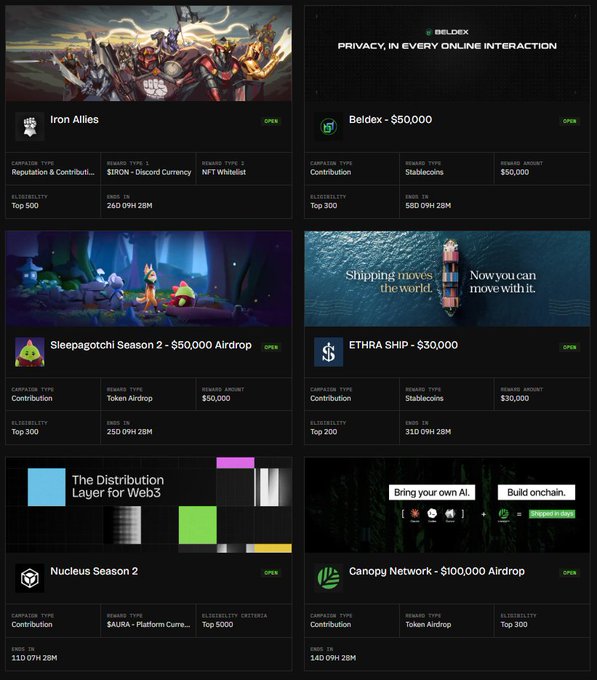597x680 pixels.
Task: Open Sleepagotchi Season 2 - $50,000 Airdrop title
Action: 151,345
